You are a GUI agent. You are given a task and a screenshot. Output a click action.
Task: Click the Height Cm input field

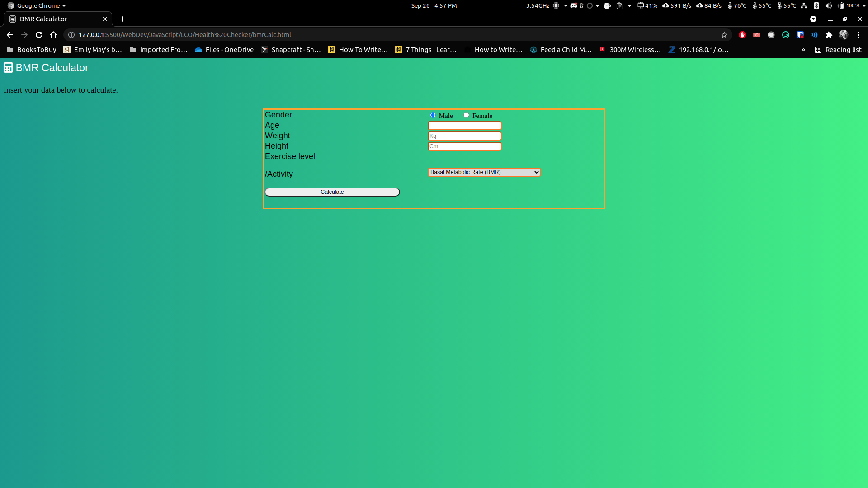tap(464, 146)
